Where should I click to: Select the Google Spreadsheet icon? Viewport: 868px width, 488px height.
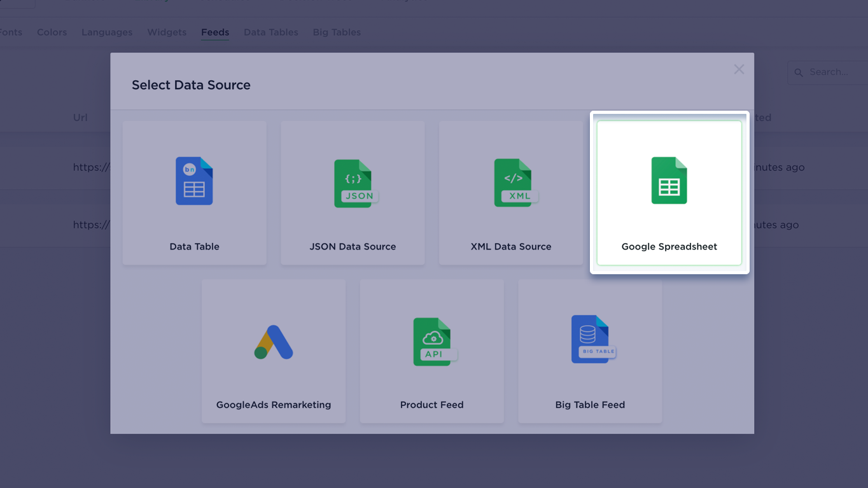[x=669, y=181]
